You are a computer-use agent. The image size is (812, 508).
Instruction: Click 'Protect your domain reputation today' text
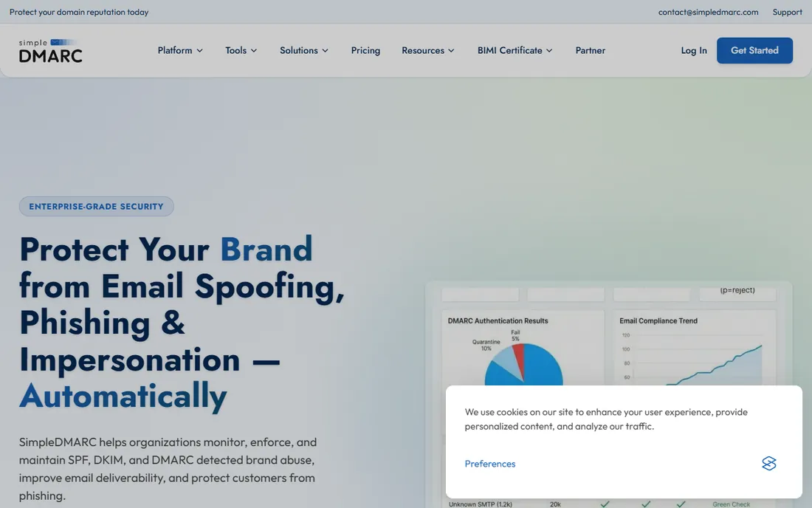[x=79, y=12]
